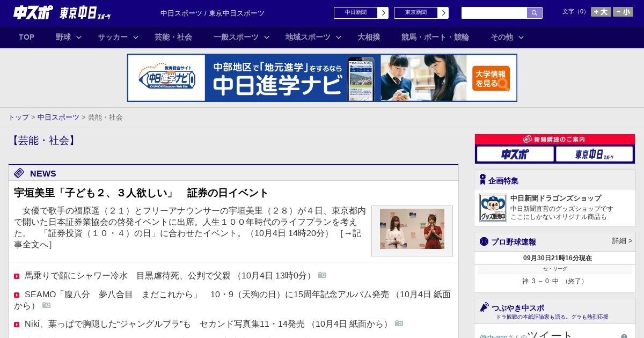Open 中スポ subscription guide button
This screenshot has width=644, height=338.
click(515, 155)
